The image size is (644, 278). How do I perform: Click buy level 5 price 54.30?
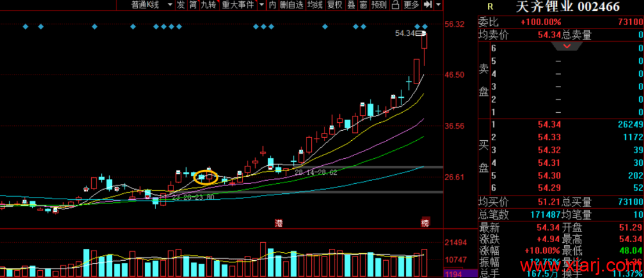click(x=549, y=175)
